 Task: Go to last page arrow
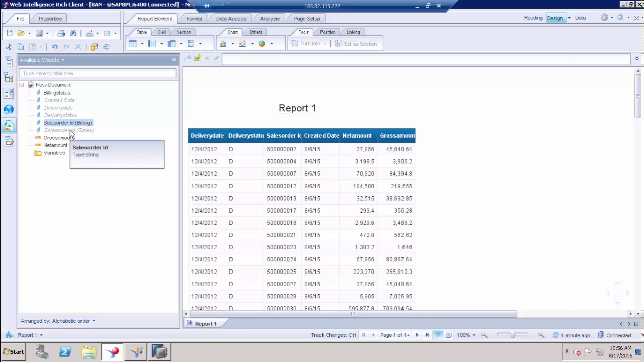(427, 335)
